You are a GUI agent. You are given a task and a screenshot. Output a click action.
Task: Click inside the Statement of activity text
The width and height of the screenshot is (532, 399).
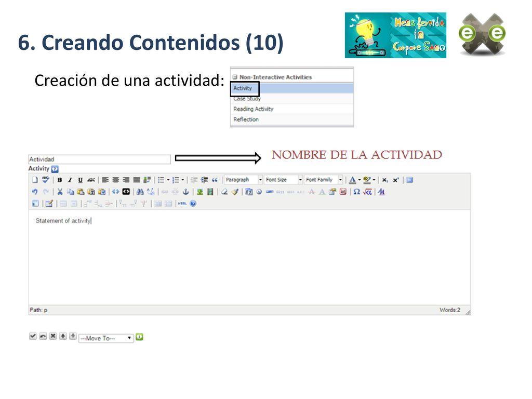click(63, 221)
